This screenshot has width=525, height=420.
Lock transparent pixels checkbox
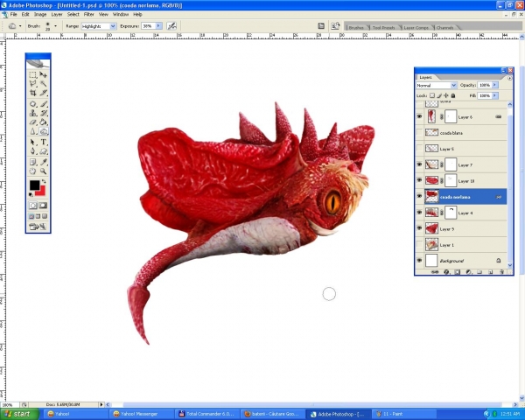[432, 95]
